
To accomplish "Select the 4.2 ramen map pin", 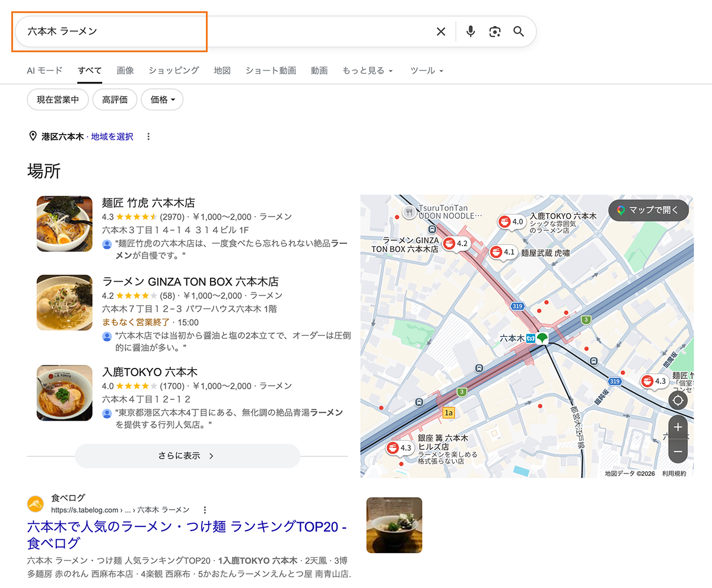I will [x=456, y=243].
